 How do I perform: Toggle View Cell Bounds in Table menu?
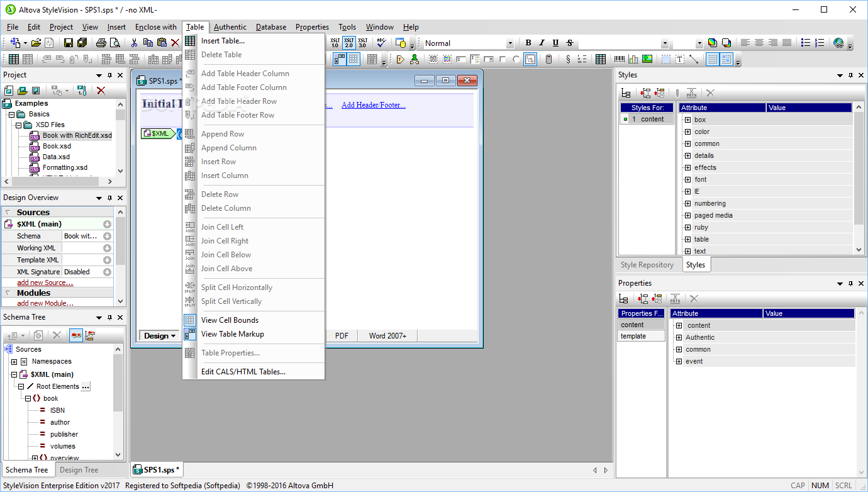253,320
